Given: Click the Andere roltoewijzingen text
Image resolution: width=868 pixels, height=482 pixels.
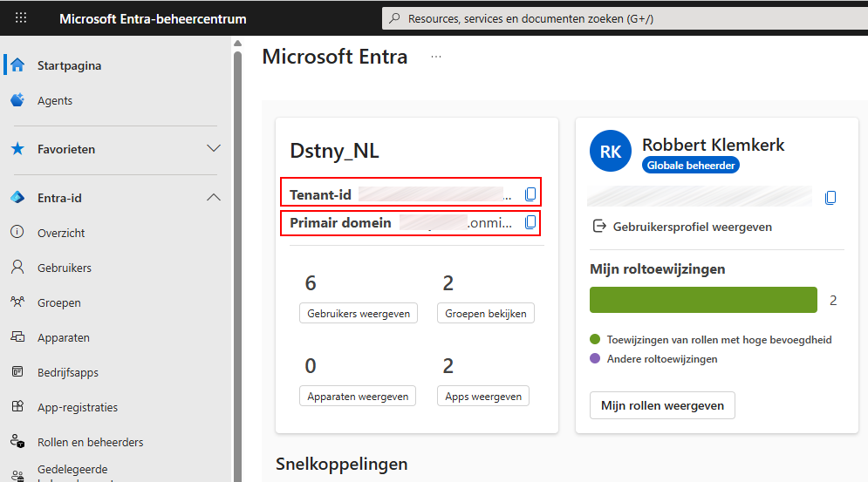Looking at the screenshot, I should click(662, 358).
